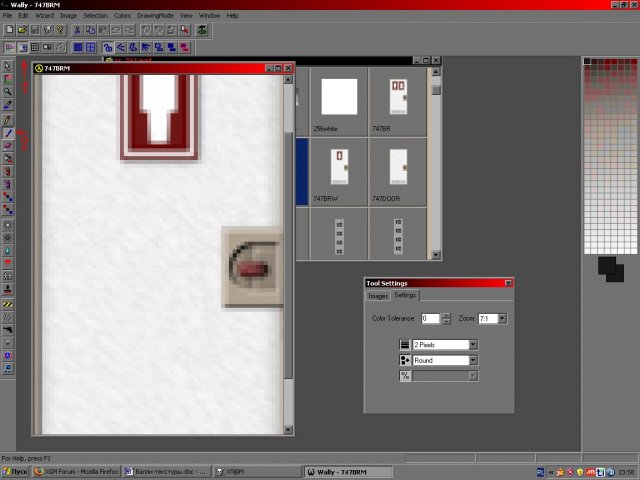
Task: Click the New file toolbar icon
Action: [9, 30]
